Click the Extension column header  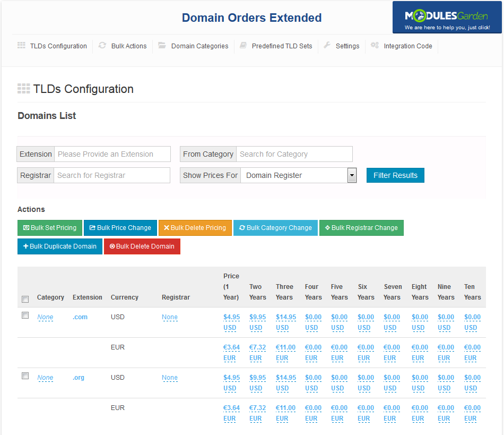(88, 297)
